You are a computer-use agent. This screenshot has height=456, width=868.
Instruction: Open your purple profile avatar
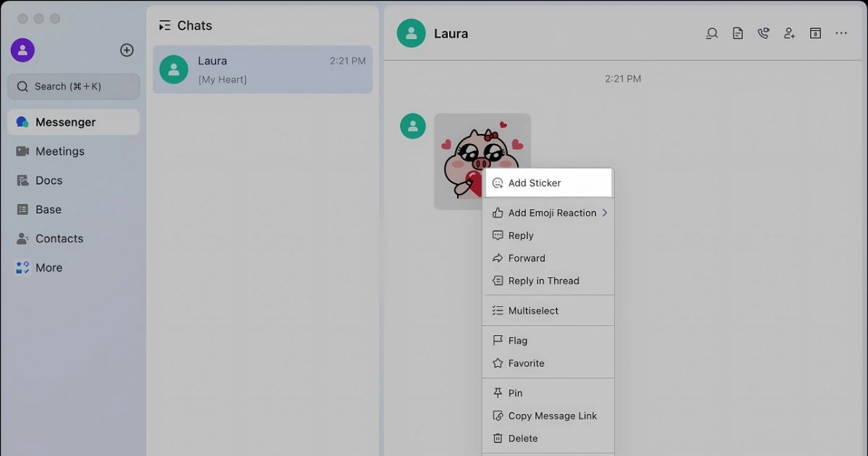(x=22, y=50)
